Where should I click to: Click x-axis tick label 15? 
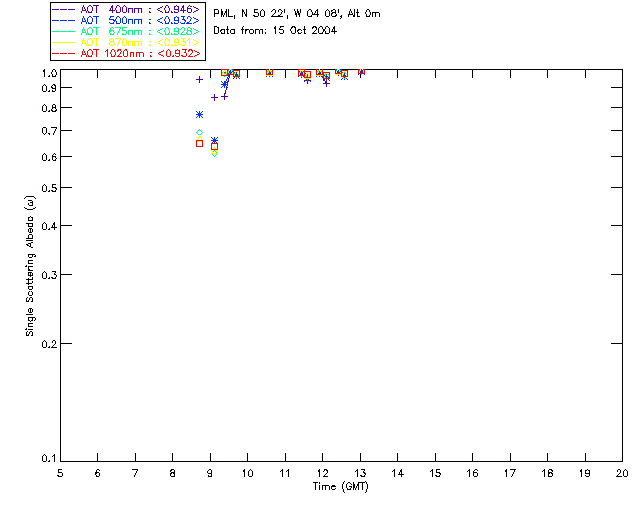click(x=435, y=473)
